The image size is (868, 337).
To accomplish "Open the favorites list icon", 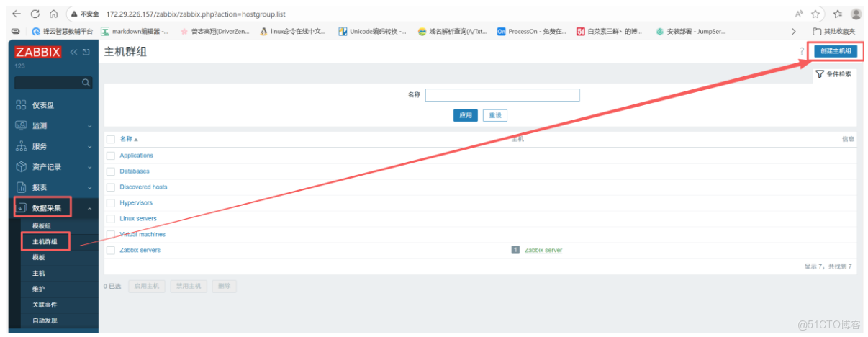I will tap(837, 14).
